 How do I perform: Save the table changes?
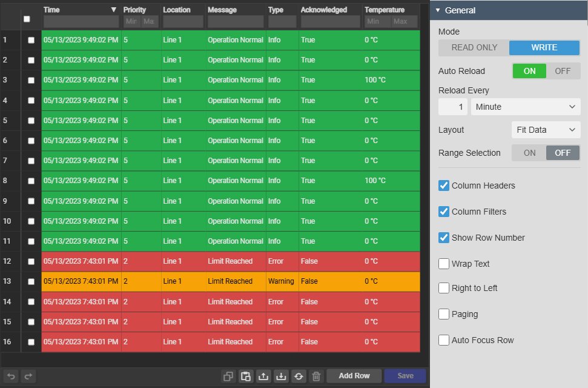click(405, 376)
